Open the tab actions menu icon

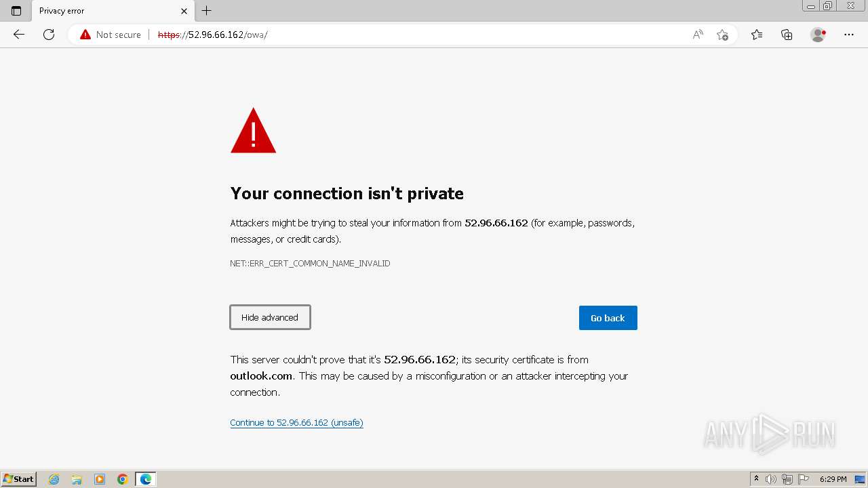tap(16, 11)
